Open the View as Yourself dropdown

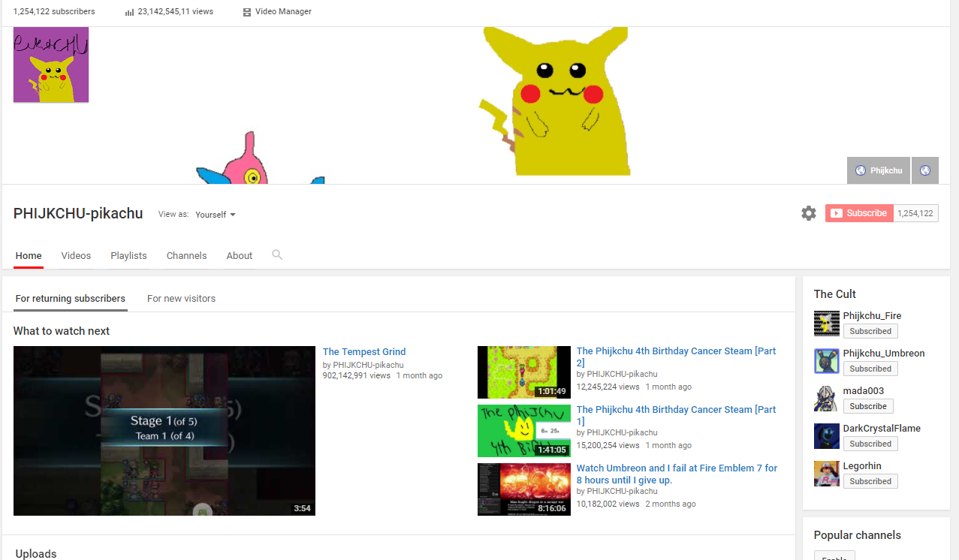point(216,215)
